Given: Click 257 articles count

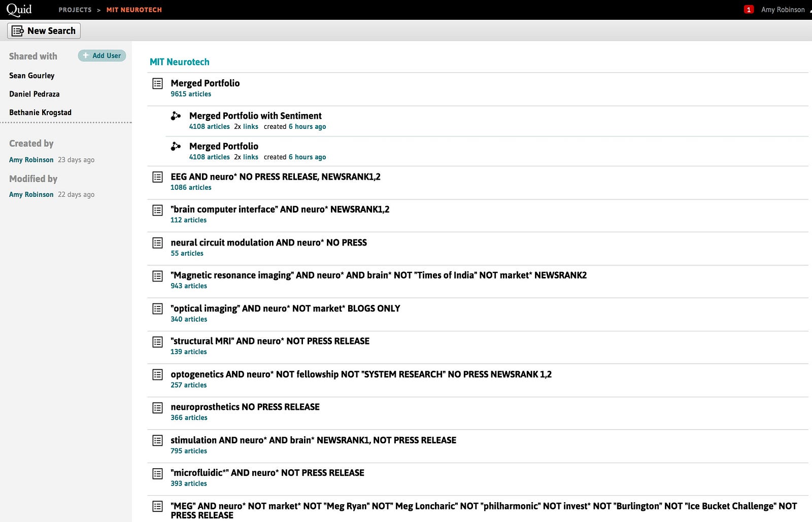Looking at the screenshot, I should (x=189, y=385).
